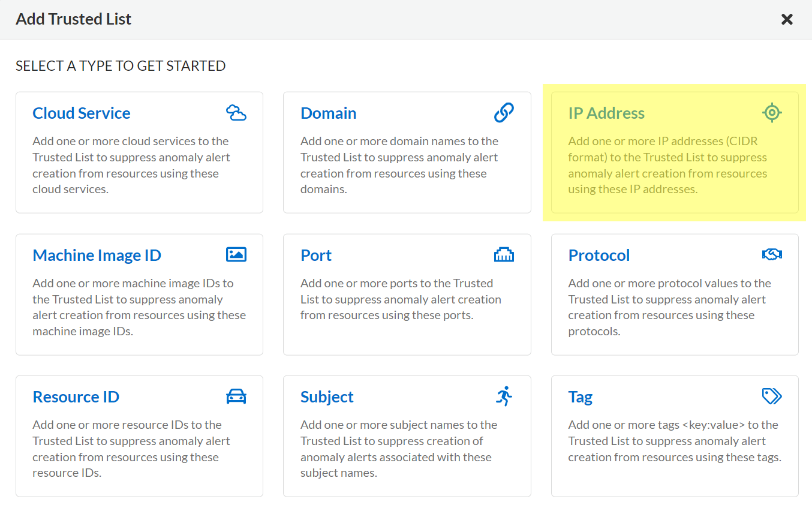Viewport: 812px width, 511px height.
Task: Click the Subject names description text
Action: 399,449
